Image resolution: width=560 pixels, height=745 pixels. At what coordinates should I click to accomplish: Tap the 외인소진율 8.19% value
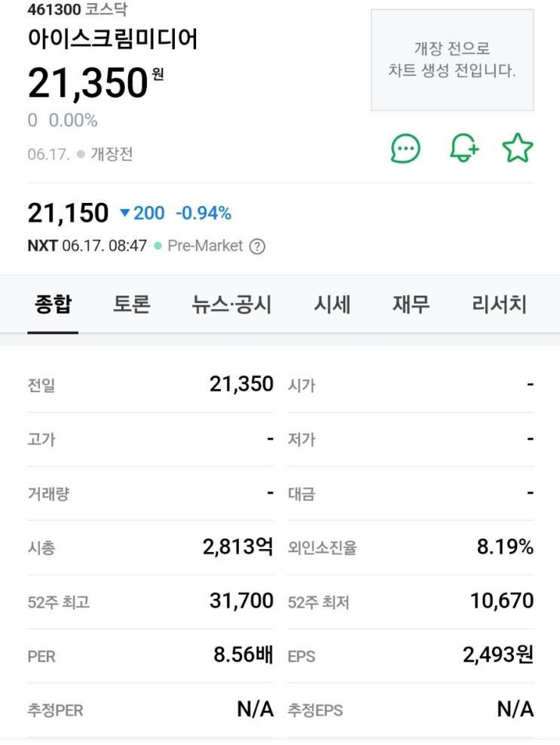[505, 547]
